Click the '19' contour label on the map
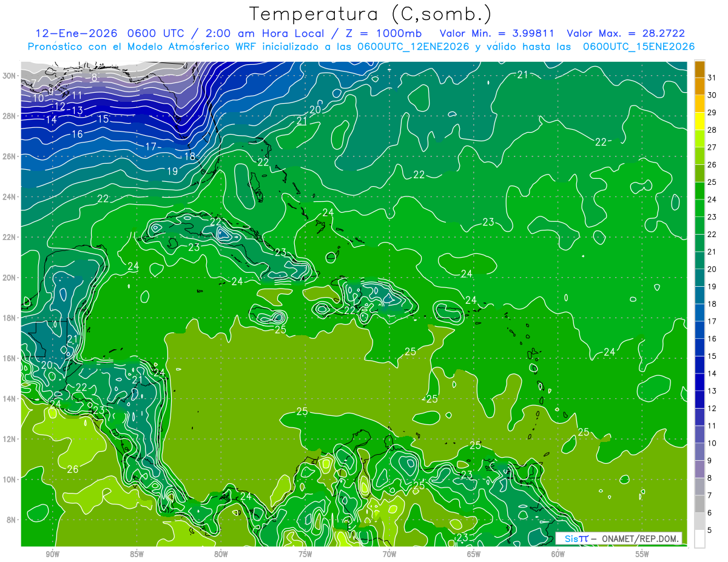The height and width of the screenshot is (562, 728). (172, 172)
